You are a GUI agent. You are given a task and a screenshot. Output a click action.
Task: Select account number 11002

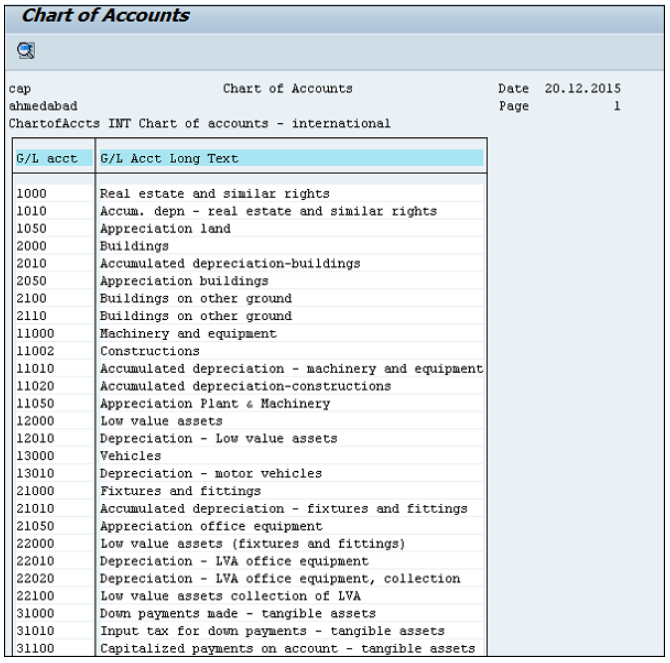click(x=35, y=351)
